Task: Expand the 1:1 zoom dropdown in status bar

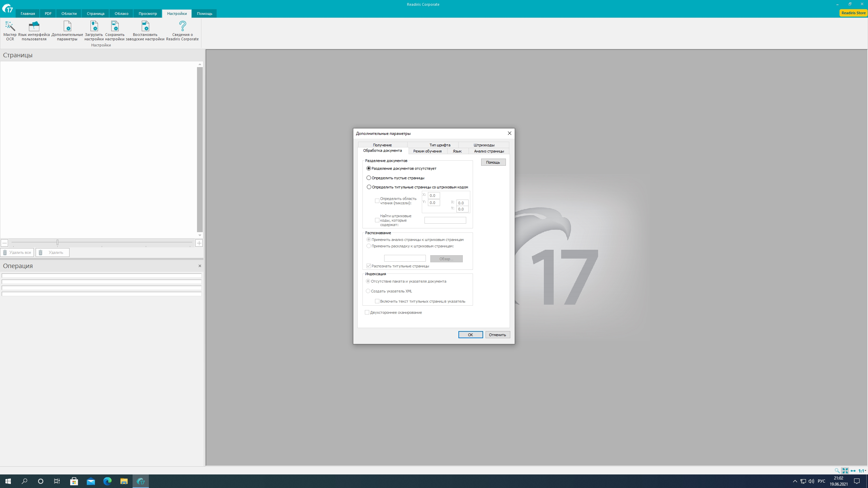Action: pos(866,471)
